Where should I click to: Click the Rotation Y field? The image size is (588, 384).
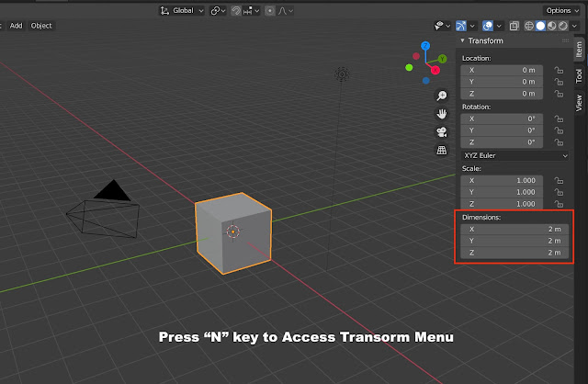tap(502, 130)
